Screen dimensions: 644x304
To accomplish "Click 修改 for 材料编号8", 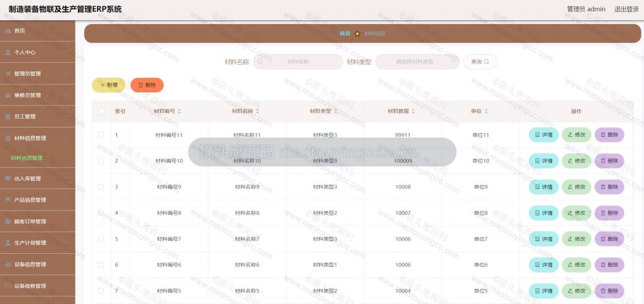I will tap(577, 213).
